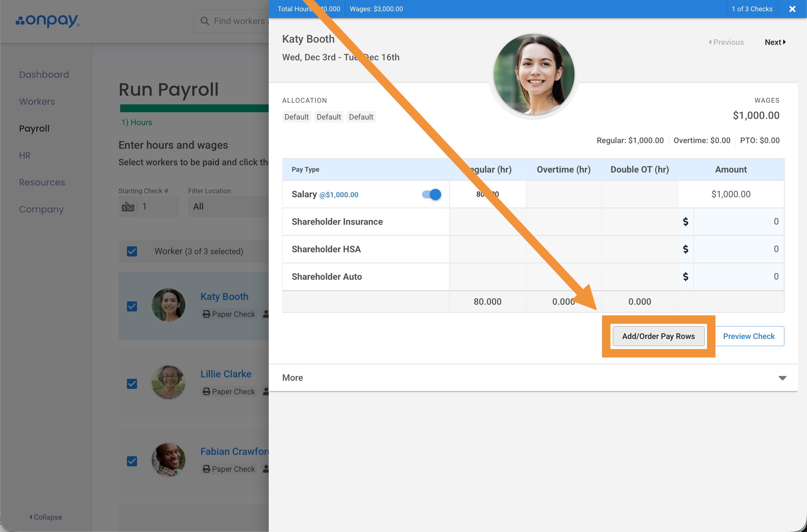
Task: Uncheck Lillie Clarke's checkbox
Action: tap(132, 384)
